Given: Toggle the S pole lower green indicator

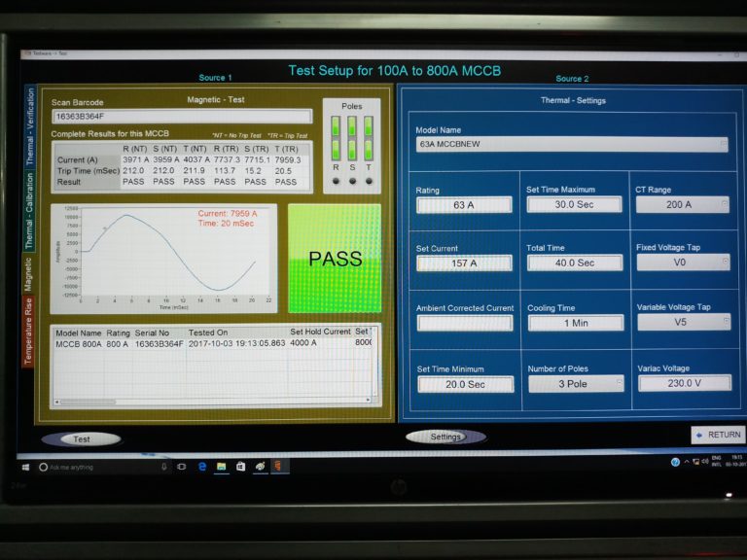Looking at the screenshot, I should (x=352, y=150).
